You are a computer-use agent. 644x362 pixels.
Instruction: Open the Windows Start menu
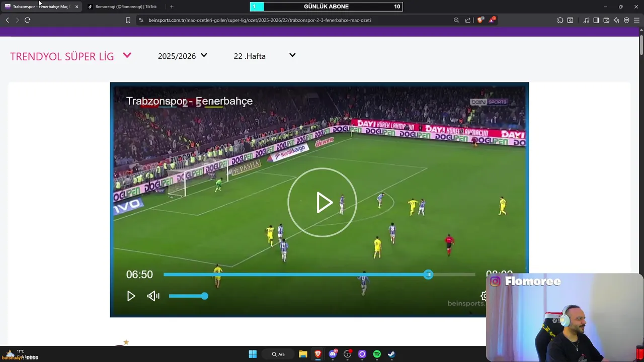[253, 354]
